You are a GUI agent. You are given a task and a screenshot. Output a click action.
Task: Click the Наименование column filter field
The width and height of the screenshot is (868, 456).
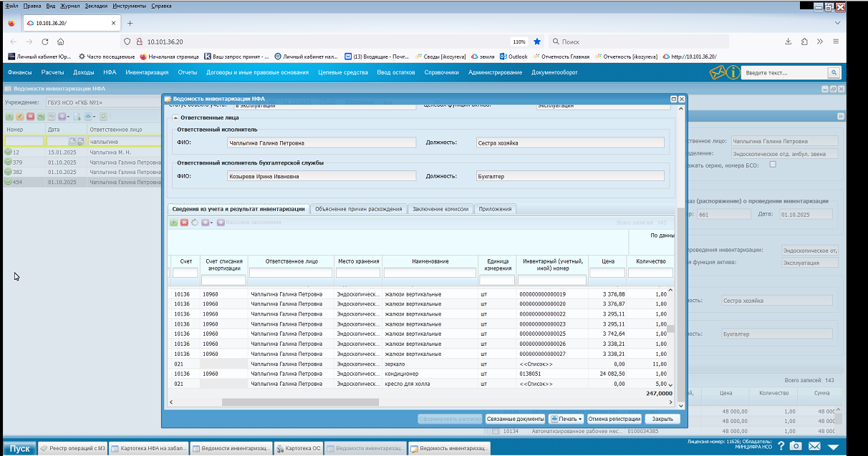click(x=430, y=273)
